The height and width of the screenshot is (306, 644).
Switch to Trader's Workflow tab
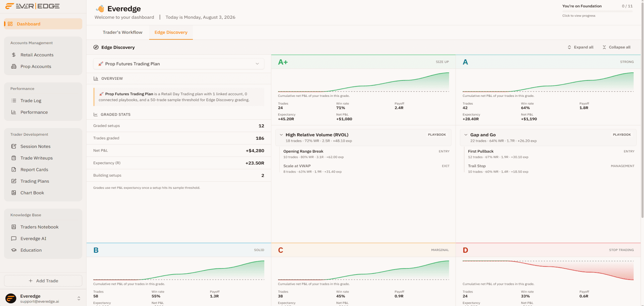[122, 32]
